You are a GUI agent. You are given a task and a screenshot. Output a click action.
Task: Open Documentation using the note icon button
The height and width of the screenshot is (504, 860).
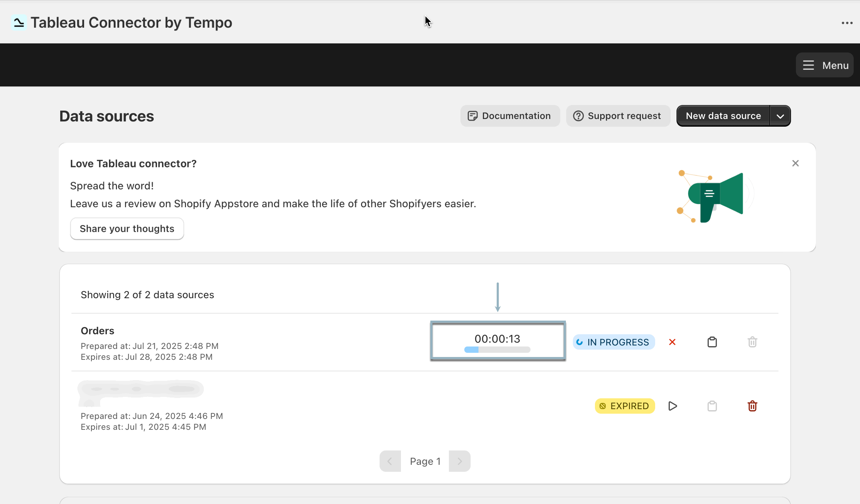point(510,115)
